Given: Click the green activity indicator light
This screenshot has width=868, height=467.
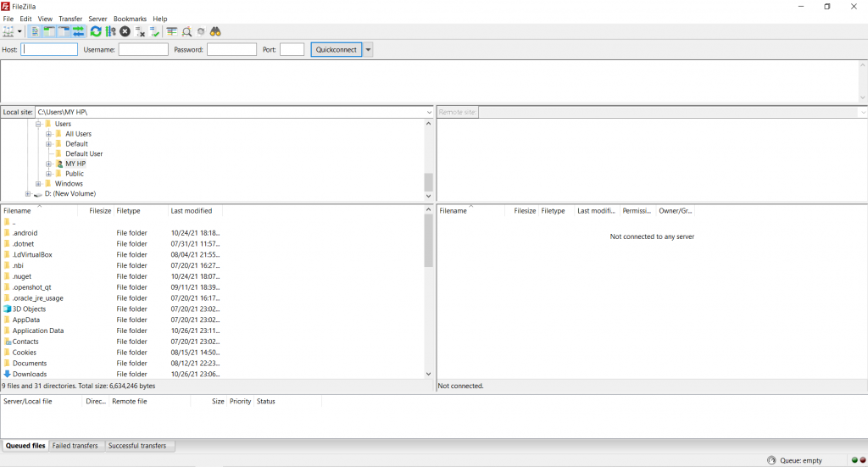Looking at the screenshot, I should point(854,460).
